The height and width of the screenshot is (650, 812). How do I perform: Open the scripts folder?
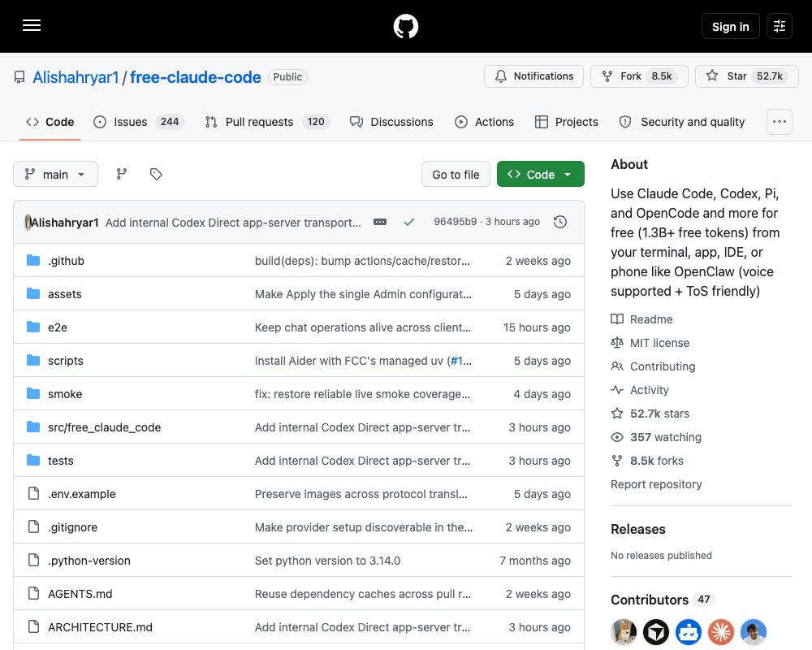tap(65, 361)
